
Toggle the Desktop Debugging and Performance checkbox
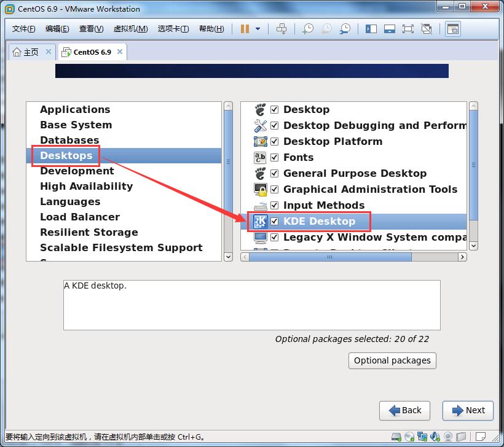274,125
